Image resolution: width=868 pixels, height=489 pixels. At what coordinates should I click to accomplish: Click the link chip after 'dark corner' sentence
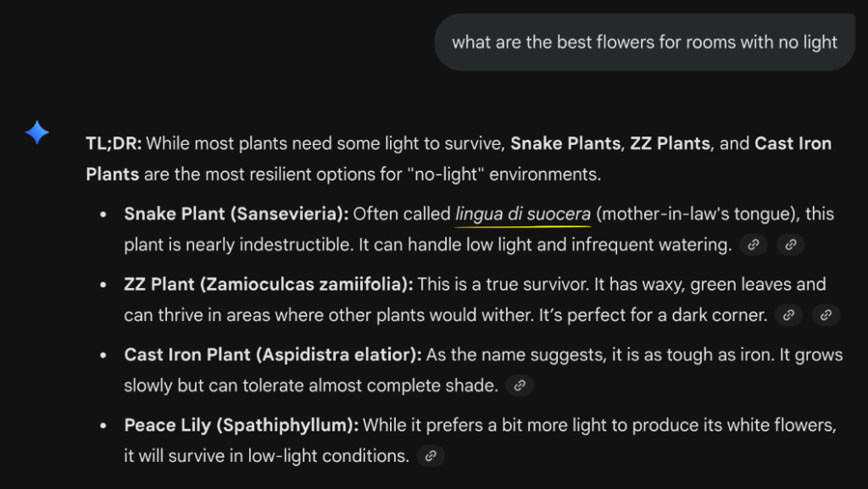click(x=787, y=315)
